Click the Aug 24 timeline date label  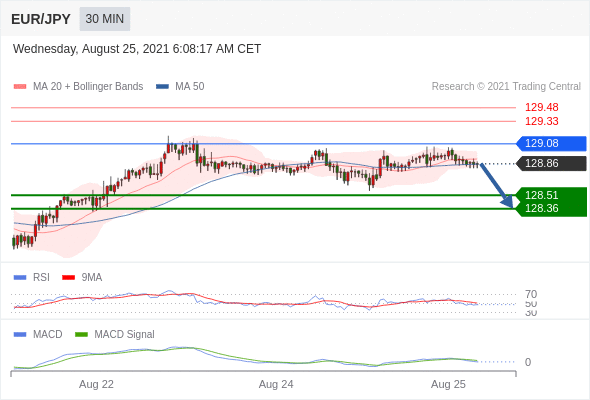pos(276,385)
